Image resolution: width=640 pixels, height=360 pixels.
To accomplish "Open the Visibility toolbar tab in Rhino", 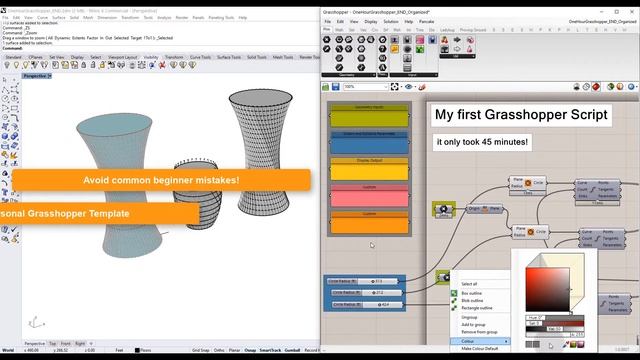I will pyautogui.click(x=151, y=57).
